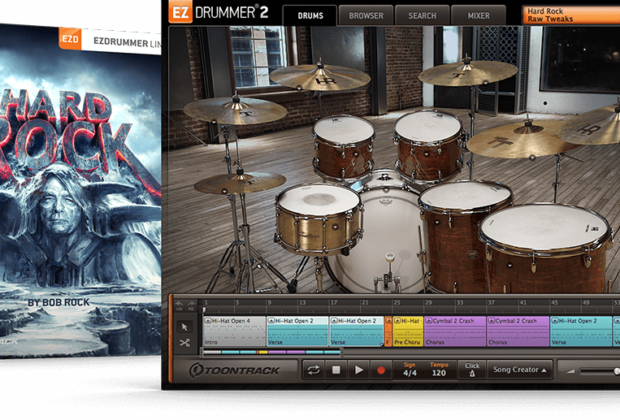Viewport: 620px width, 420px height.
Task: Click the cymbal at the far right edge
Action: tap(592, 125)
